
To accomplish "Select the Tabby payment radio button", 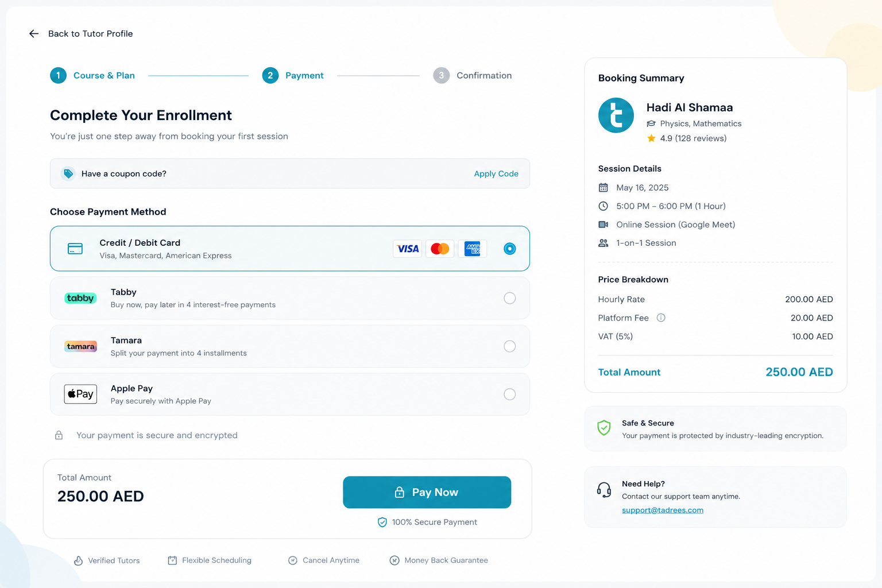I will 509,298.
